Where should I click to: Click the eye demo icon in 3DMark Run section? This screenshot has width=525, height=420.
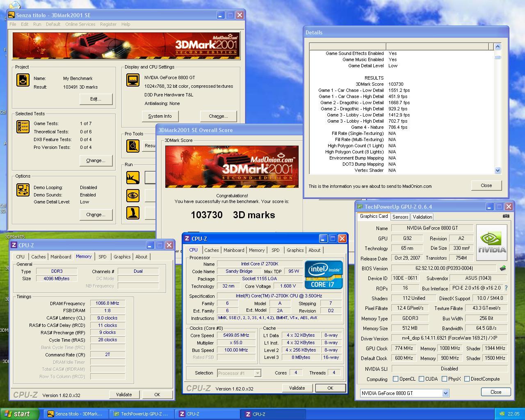[x=133, y=195]
